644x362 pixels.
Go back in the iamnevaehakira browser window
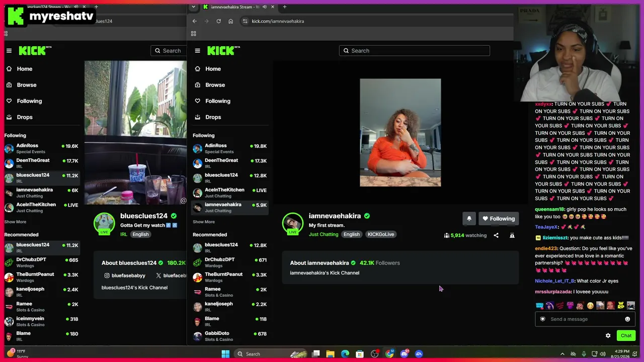(x=195, y=21)
